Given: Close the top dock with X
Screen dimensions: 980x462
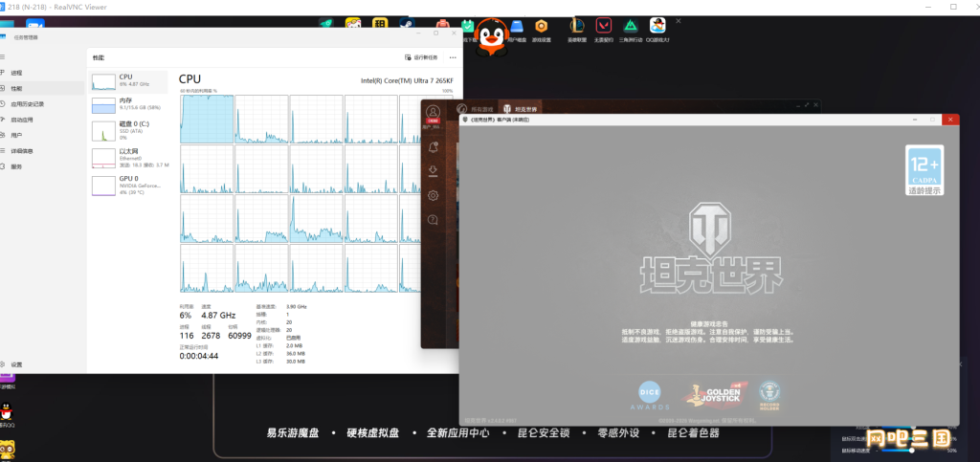Looking at the screenshot, I should click(679, 21).
